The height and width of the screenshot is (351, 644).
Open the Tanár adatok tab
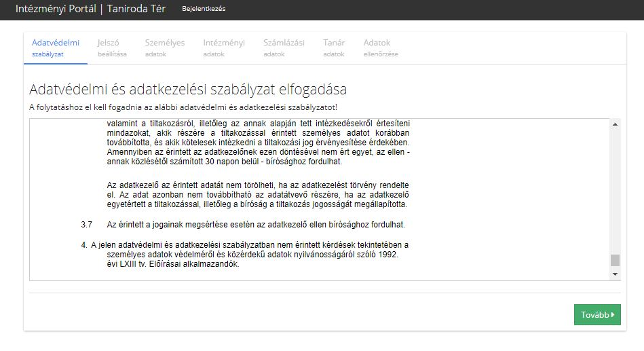pos(334,48)
